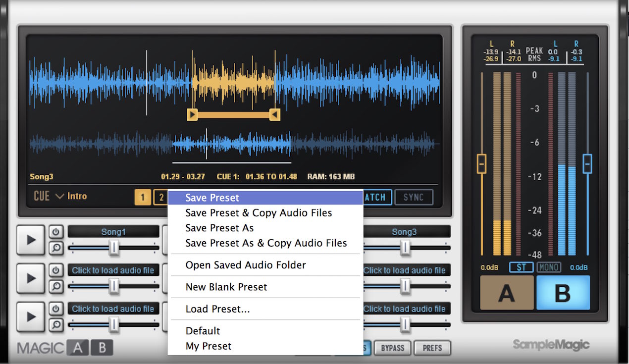629x364 pixels.
Task: Click the blue 0.0dB value under the B fader
Action: [x=578, y=268]
